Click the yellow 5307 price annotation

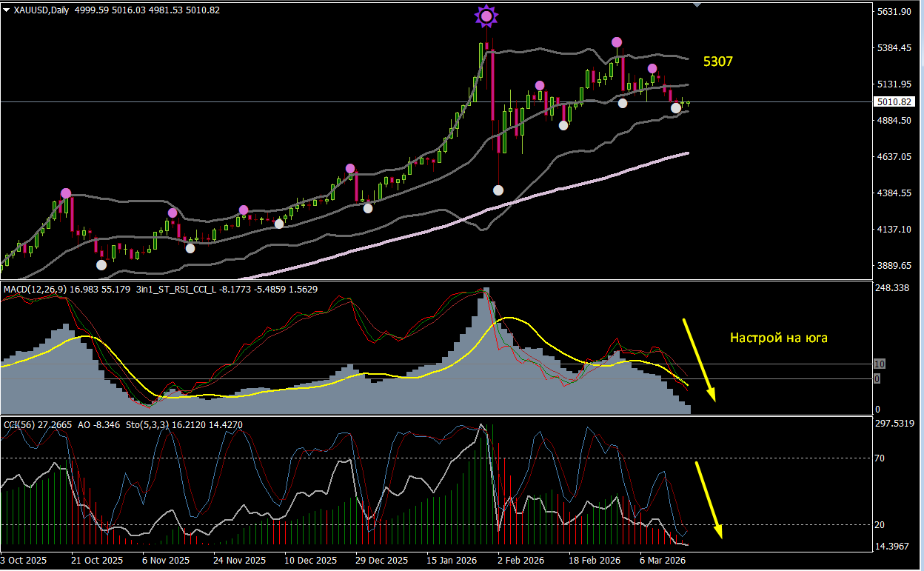[x=717, y=62]
